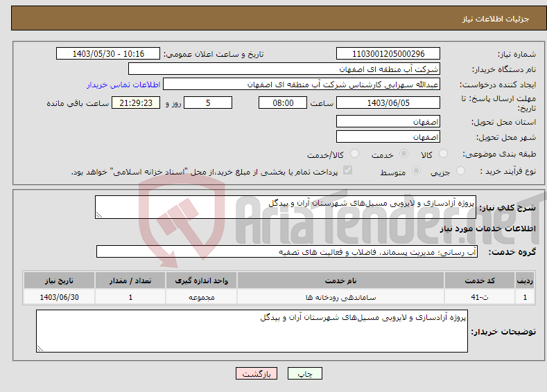547x392 pixels.
Task: Click the استان محل تحویل label
Action: coord(503,122)
